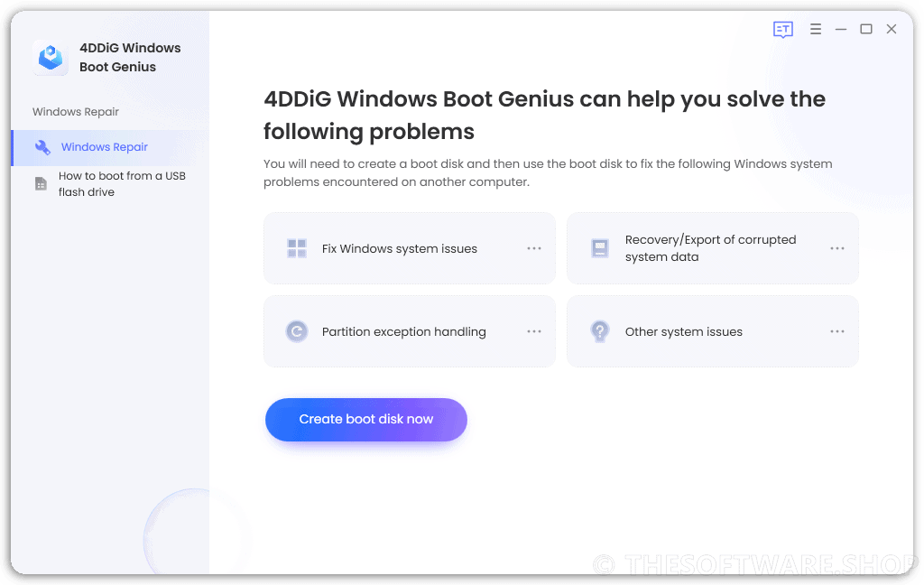Click the boot disk description paragraph
Image resolution: width=924 pixels, height=585 pixels.
548,172
